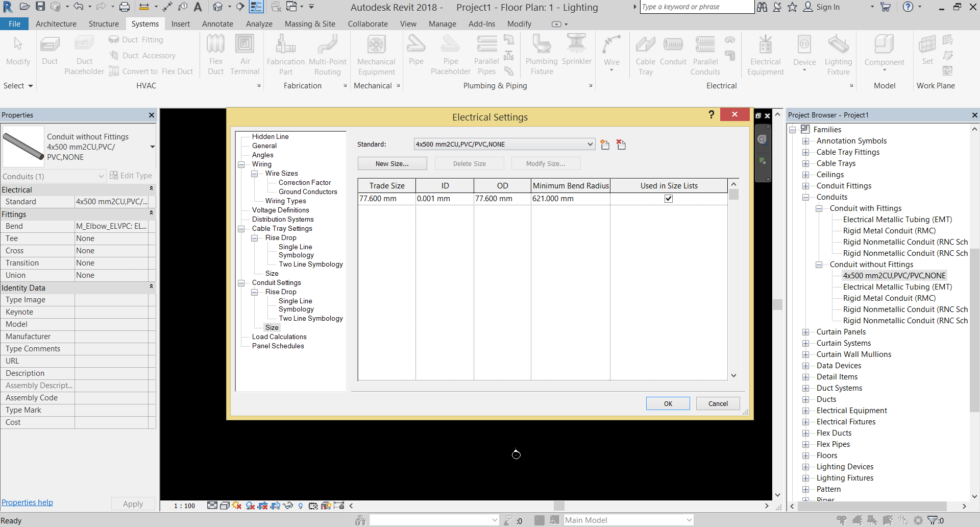Select Load Calculations in the settings tree
This screenshot has height=527, width=980.
click(279, 337)
